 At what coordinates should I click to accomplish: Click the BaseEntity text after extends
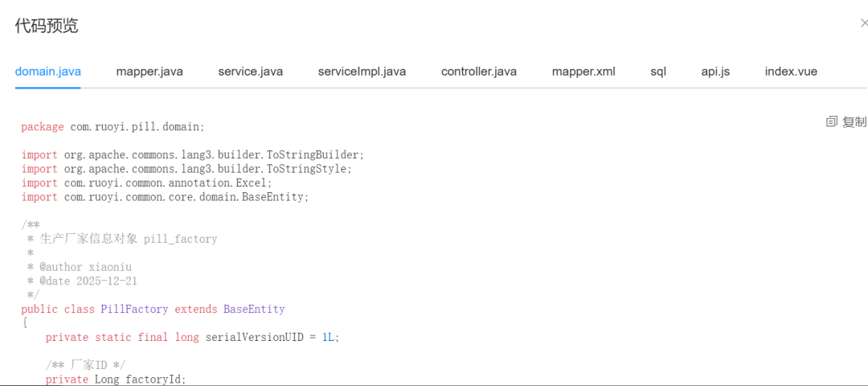tap(254, 309)
